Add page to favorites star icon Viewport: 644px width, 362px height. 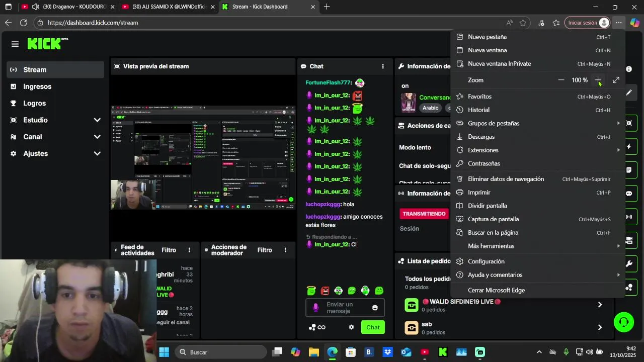click(523, 23)
